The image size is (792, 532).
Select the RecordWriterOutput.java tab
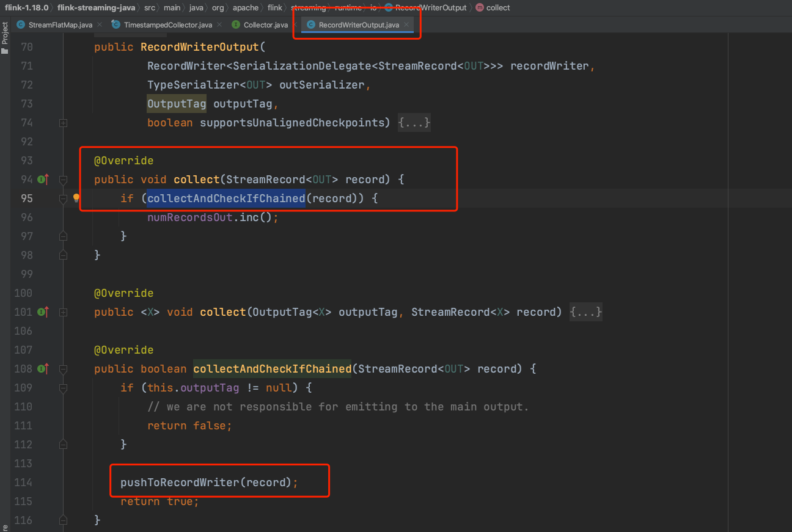[x=359, y=25]
